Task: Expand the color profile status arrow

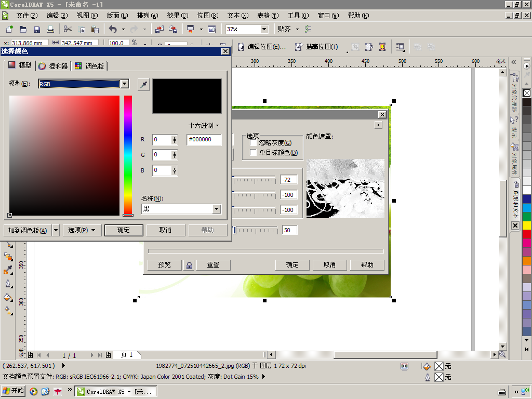Action: pos(263,377)
